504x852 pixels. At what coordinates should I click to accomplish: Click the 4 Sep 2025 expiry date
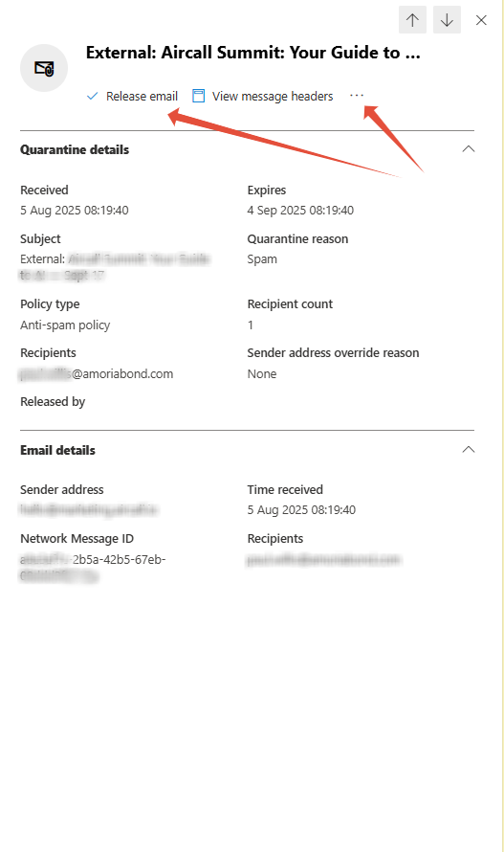click(300, 211)
